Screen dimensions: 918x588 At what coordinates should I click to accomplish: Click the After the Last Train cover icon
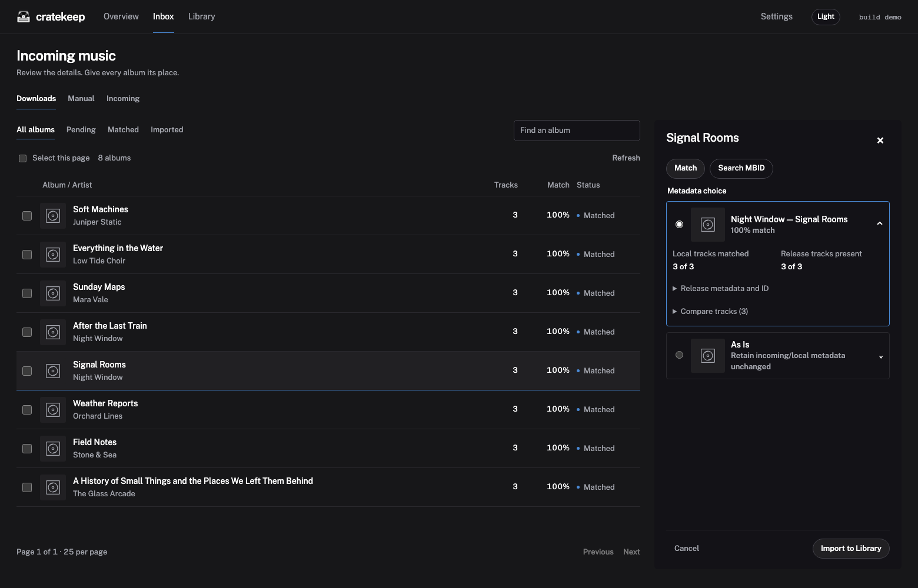click(53, 332)
